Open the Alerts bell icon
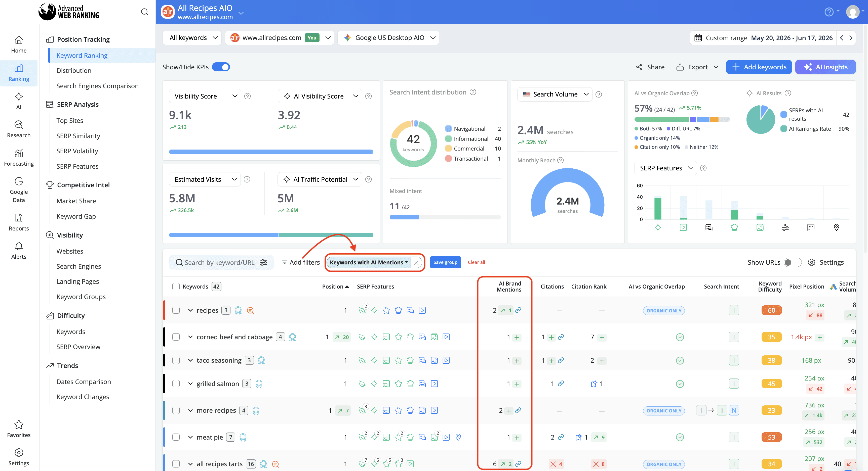This screenshot has width=868, height=471. click(19, 246)
